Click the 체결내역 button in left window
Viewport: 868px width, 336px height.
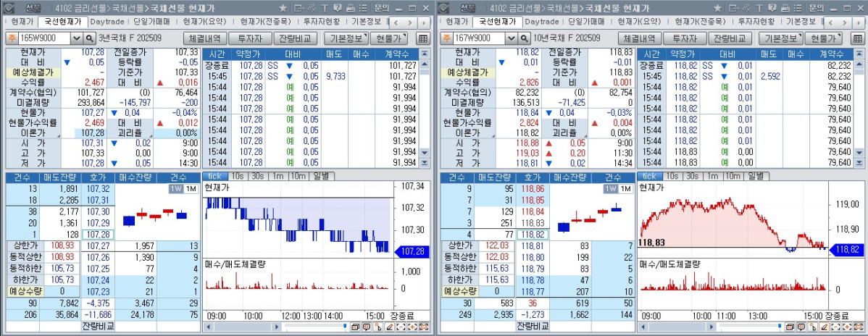pyautogui.click(x=206, y=38)
